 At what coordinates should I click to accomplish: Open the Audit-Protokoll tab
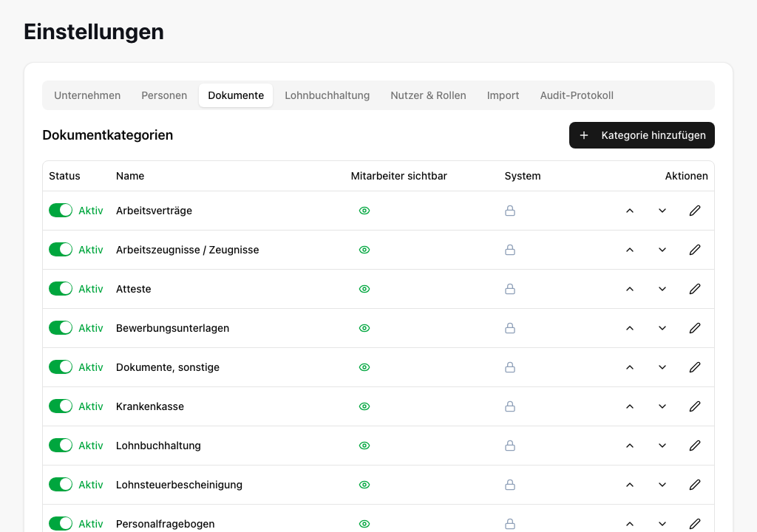(577, 95)
